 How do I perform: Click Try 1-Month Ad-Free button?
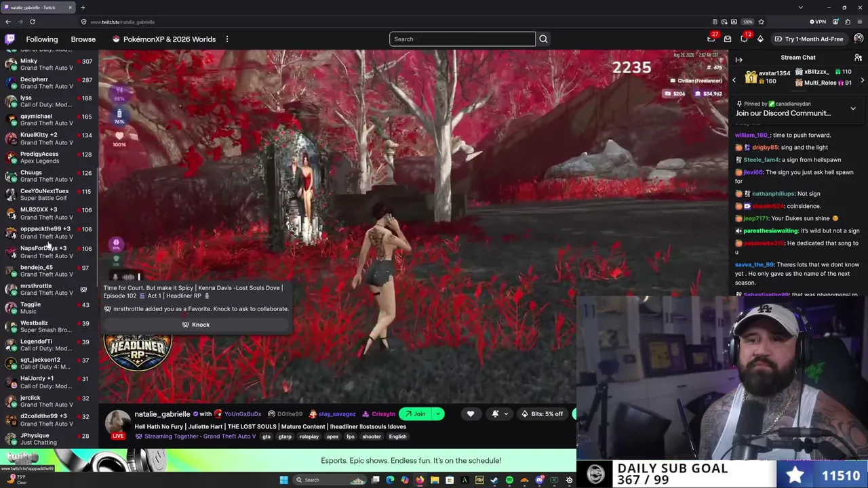809,39
